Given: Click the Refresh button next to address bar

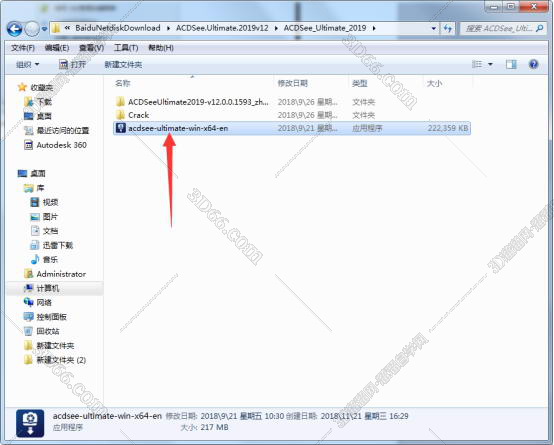Looking at the screenshot, I should click(x=448, y=28).
